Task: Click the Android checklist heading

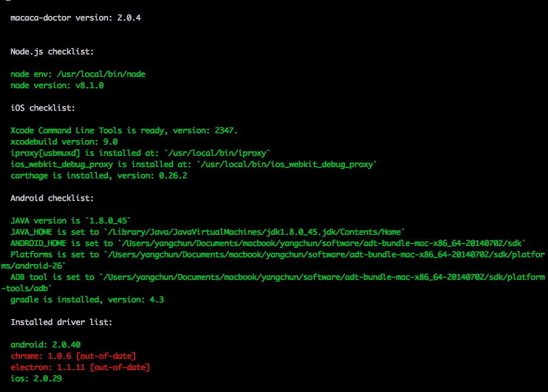Action: click(x=52, y=198)
